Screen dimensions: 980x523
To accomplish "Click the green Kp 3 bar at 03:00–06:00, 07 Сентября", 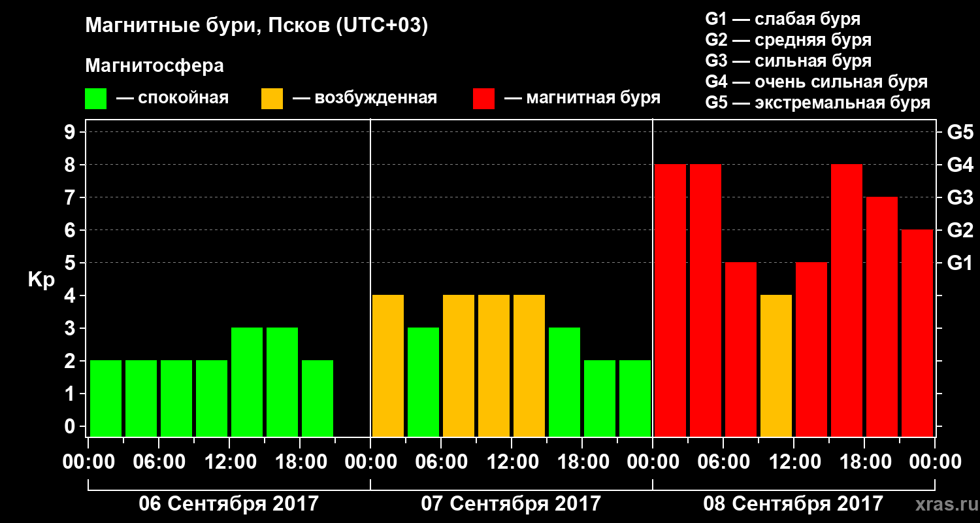I will click(423, 382).
